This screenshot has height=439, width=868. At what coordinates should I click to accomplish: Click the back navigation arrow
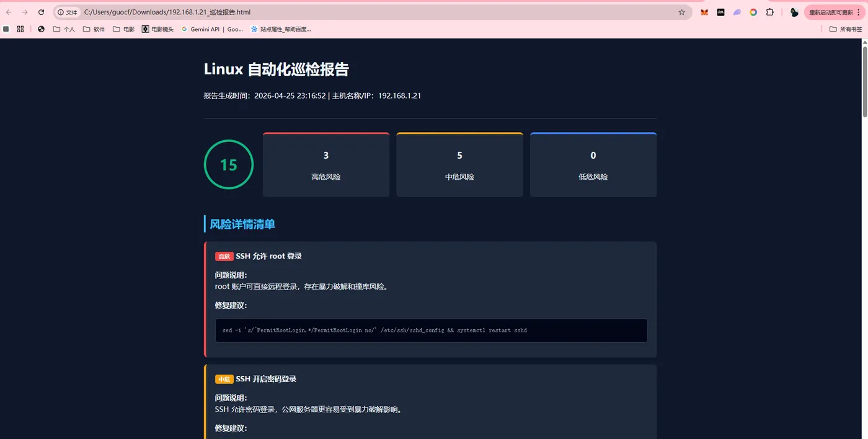pyautogui.click(x=8, y=12)
